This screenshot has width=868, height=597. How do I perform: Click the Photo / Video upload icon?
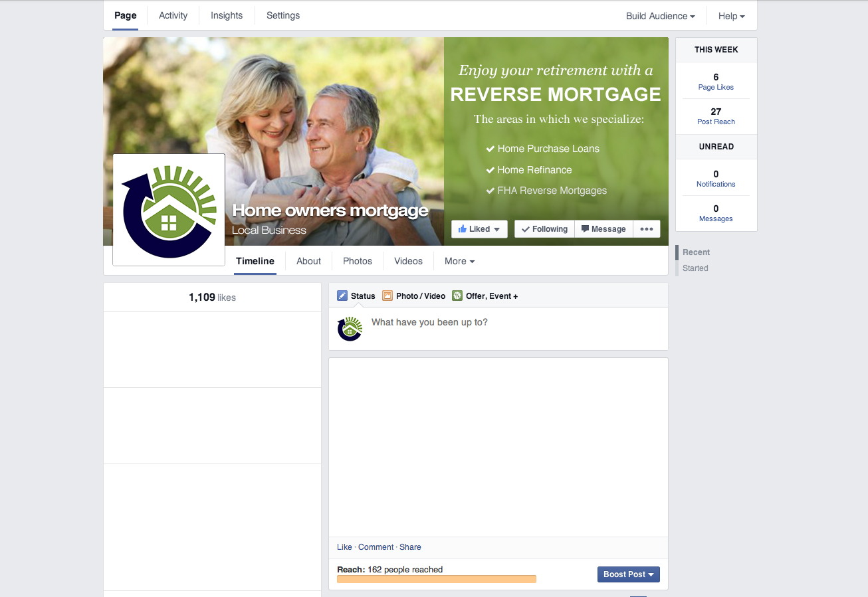tap(387, 296)
